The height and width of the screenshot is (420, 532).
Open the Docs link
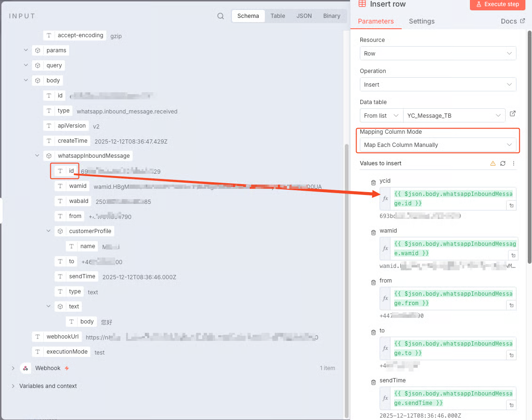513,21
